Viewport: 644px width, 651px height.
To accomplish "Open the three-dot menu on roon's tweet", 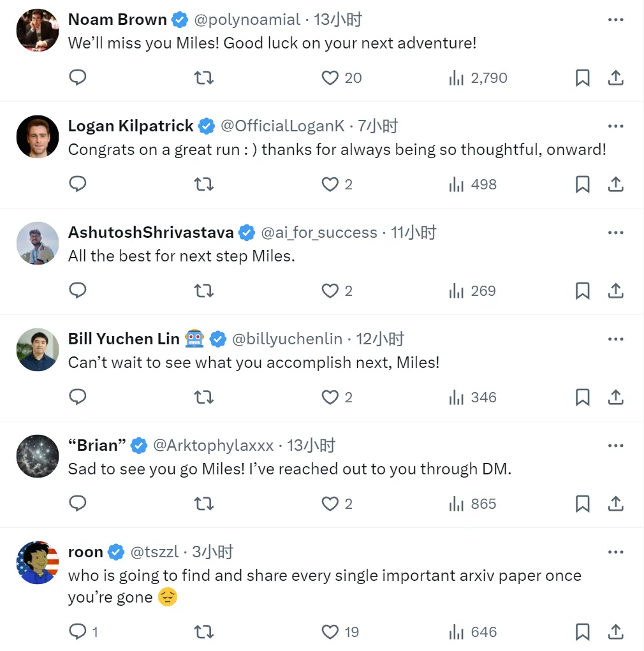I will [x=615, y=552].
